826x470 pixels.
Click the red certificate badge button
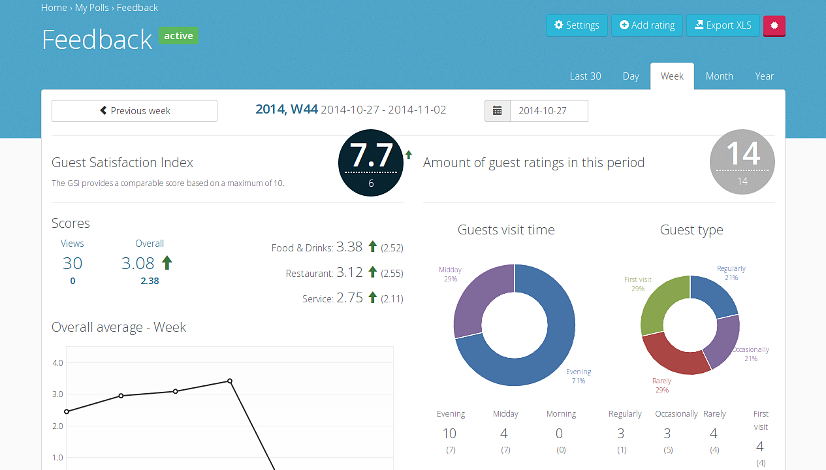(774, 26)
